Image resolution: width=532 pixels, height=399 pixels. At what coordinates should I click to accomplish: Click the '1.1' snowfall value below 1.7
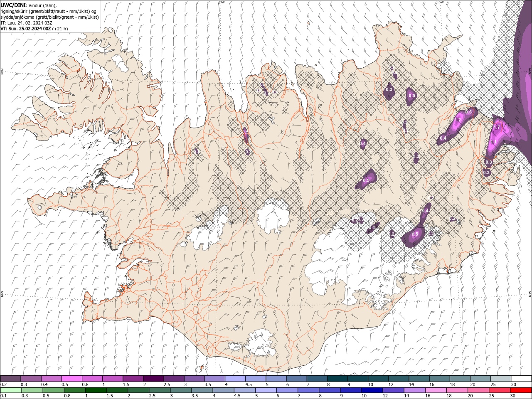pos(494,142)
